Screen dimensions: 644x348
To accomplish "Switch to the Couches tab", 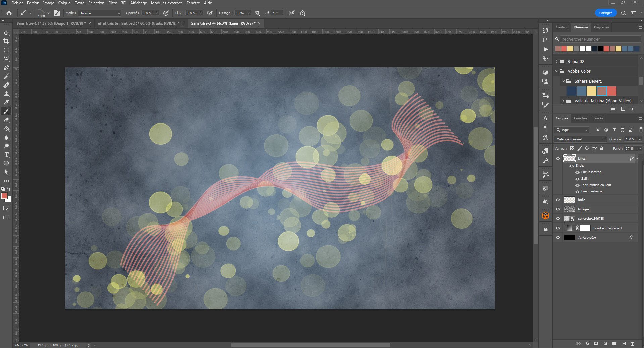I will [x=580, y=118].
